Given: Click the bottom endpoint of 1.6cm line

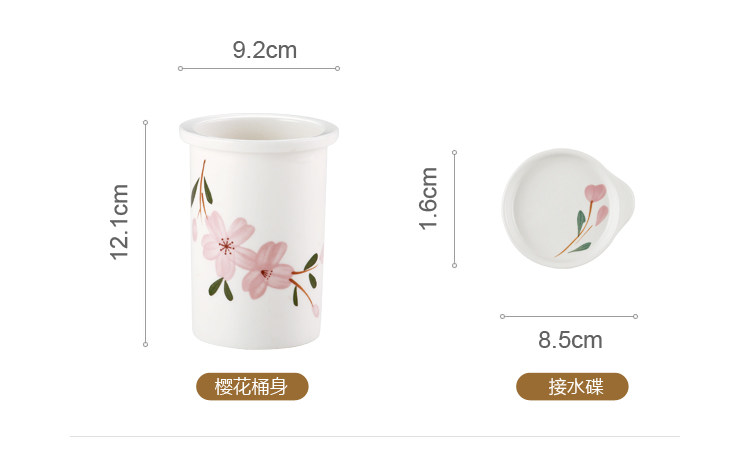Looking at the screenshot, I should pos(454,265).
